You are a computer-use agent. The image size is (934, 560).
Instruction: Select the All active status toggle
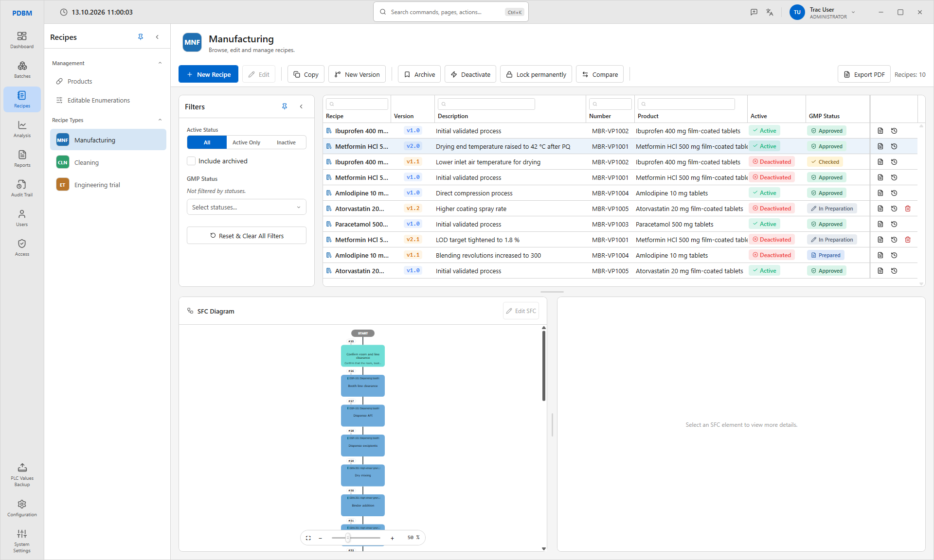click(207, 142)
